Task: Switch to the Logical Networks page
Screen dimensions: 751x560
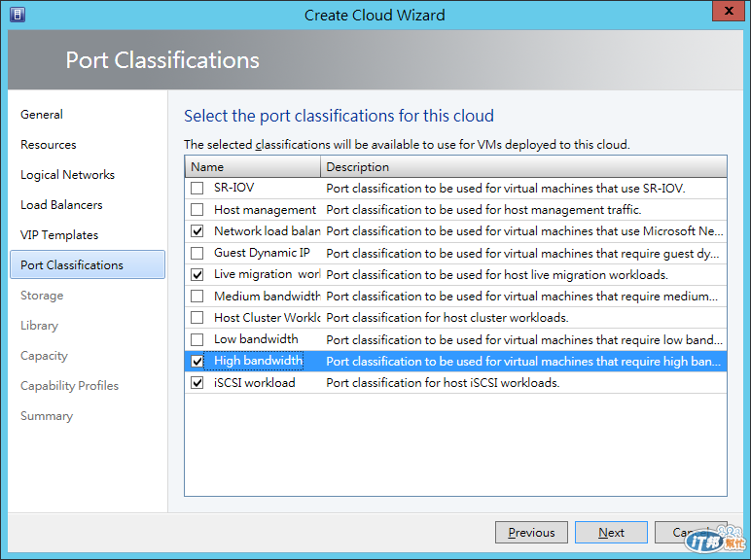Action: pos(67,175)
